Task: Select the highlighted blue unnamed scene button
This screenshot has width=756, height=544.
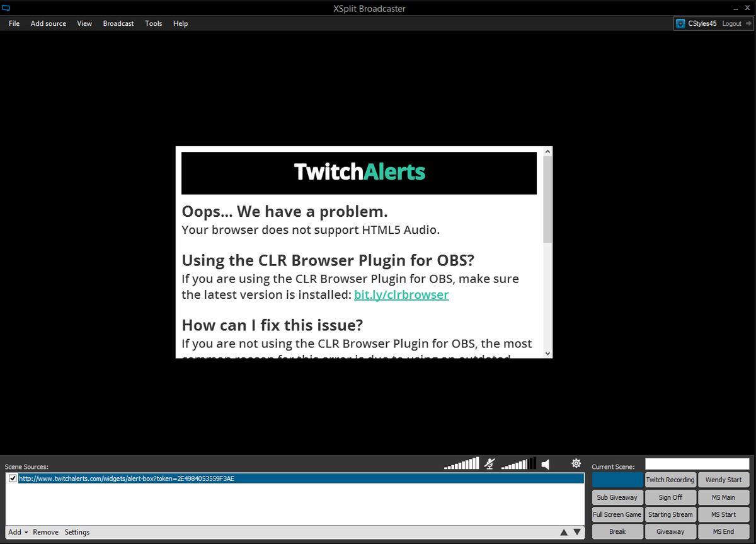Action: coord(617,480)
